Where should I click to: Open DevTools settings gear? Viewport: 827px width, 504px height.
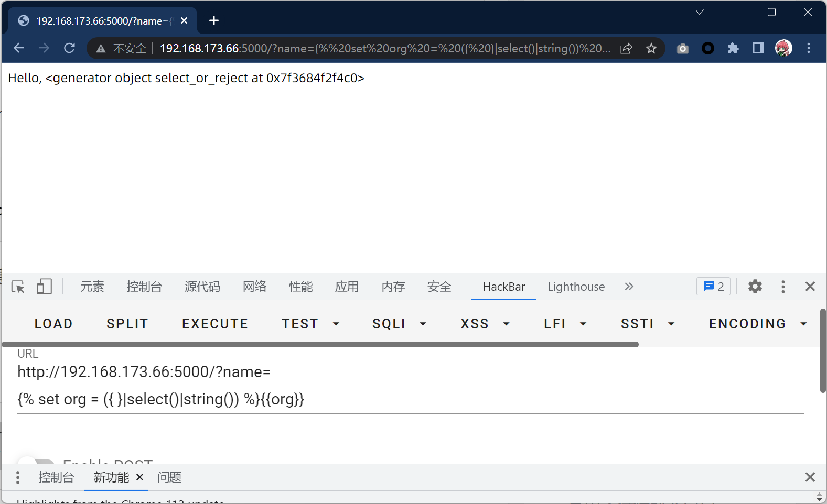[x=755, y=287]
